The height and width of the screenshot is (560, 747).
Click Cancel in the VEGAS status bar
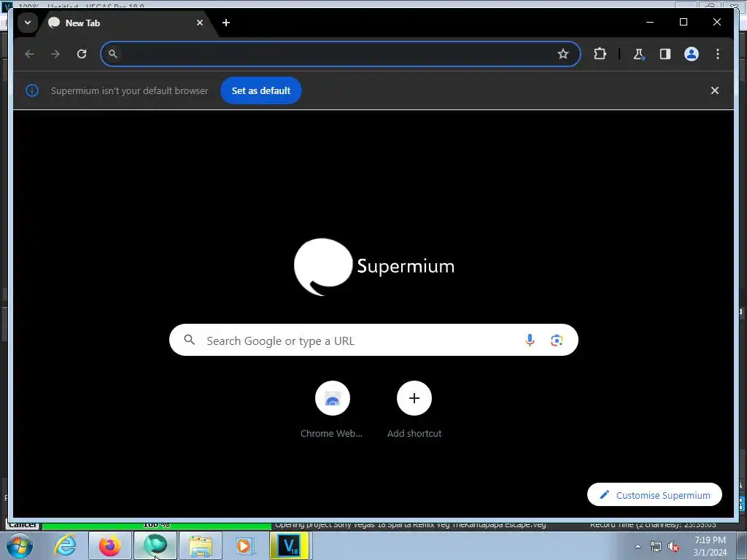23,525
